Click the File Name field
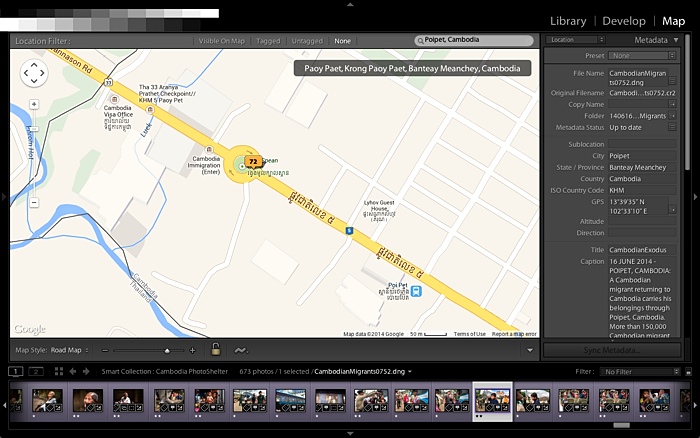Image resolution: width=700 pixels, height=438 pixels. [x=638, y=78]
